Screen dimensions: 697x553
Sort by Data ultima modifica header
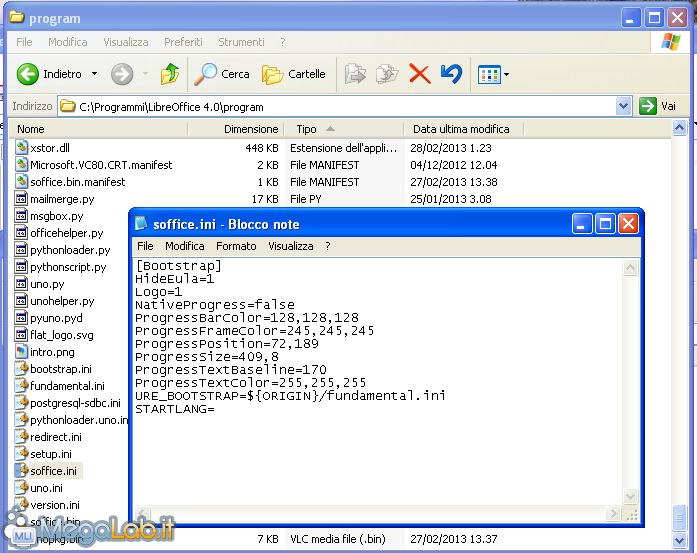coord(464,129)
